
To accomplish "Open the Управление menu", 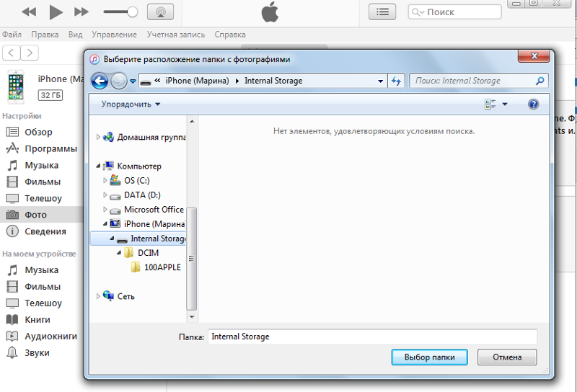I will [x=114, y=35].
